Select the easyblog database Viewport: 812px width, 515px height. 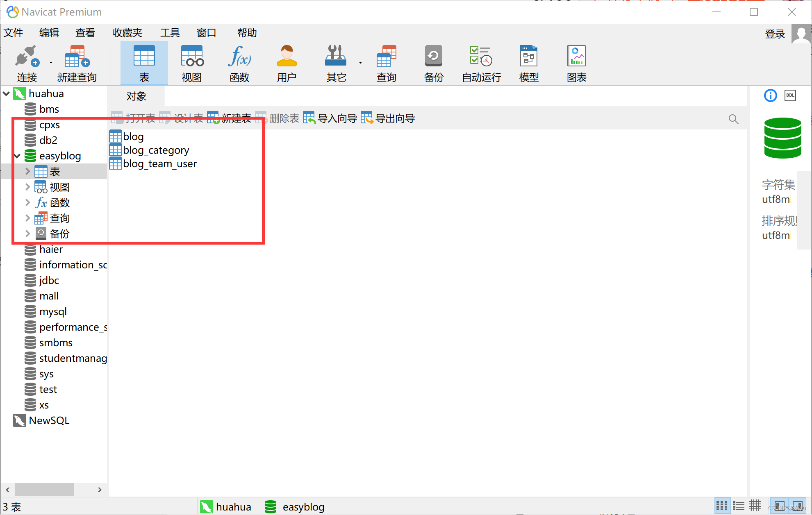coord(59,156)
